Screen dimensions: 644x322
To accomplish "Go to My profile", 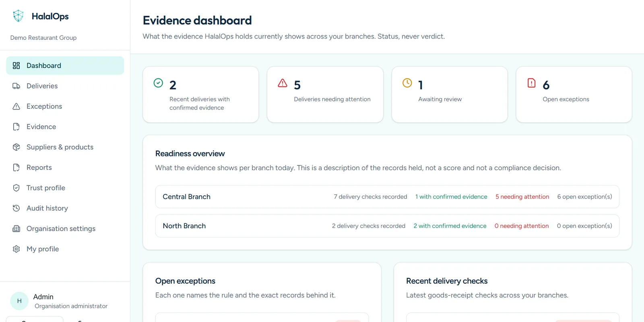I will tap(65, 249).
